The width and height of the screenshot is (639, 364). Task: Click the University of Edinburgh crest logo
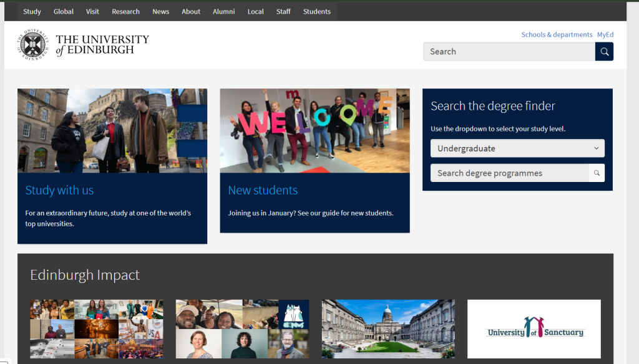(33, 45)
